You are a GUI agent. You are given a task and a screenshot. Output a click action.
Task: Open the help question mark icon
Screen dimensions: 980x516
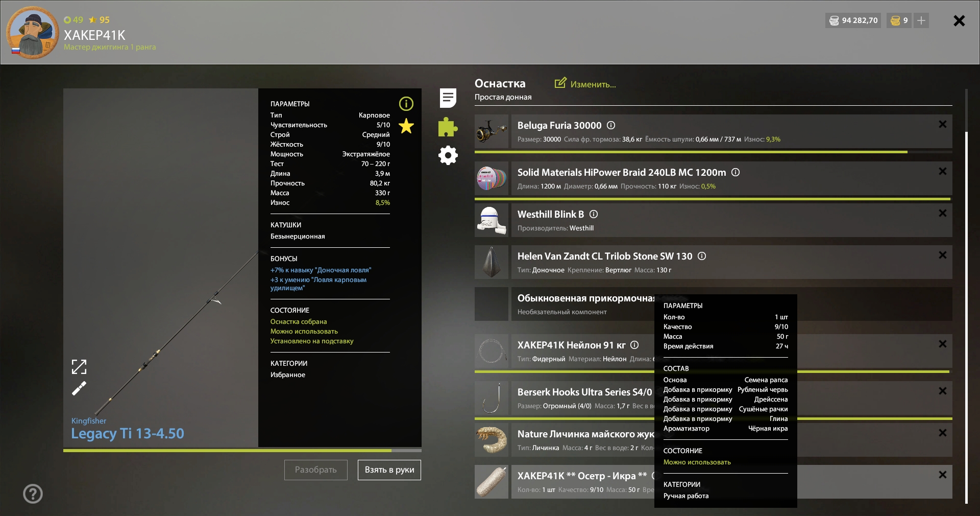(x=33, y=494)
